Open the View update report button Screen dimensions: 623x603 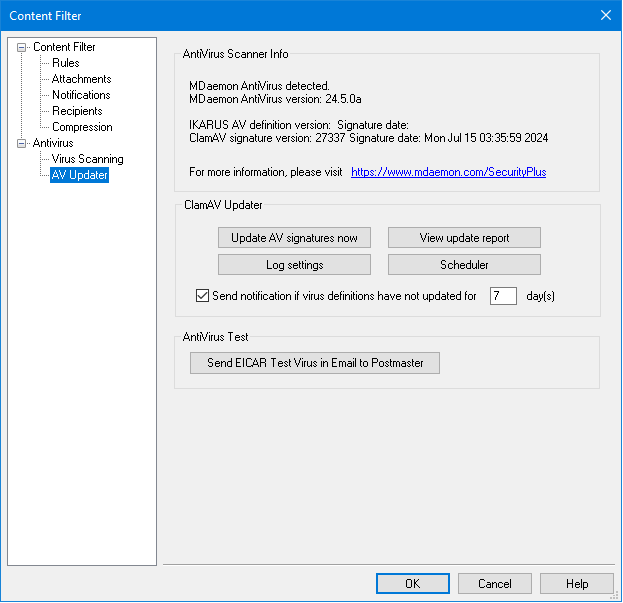(x=464, y=238)
